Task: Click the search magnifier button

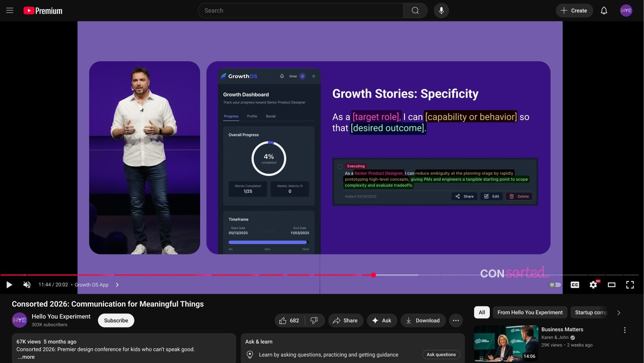Action: [415, 11]
